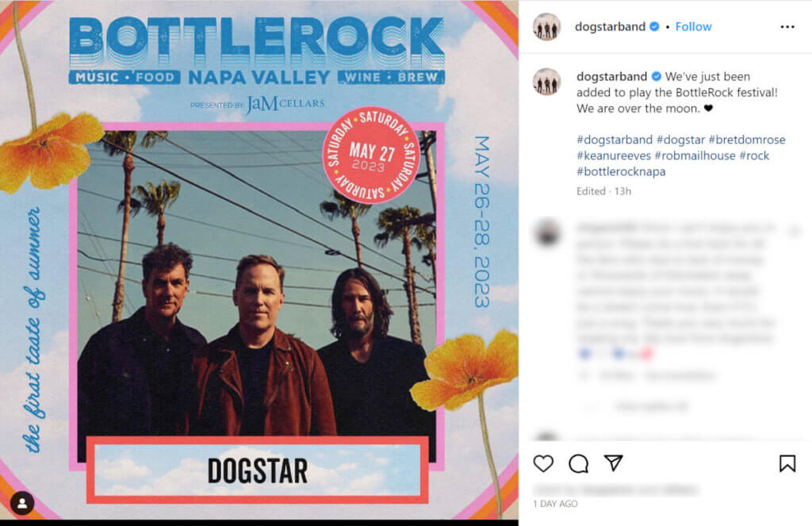This screenshot has width=812, height=526.
Task: Click the dogstarband username in the caption
Action: [x=611, y=76]
